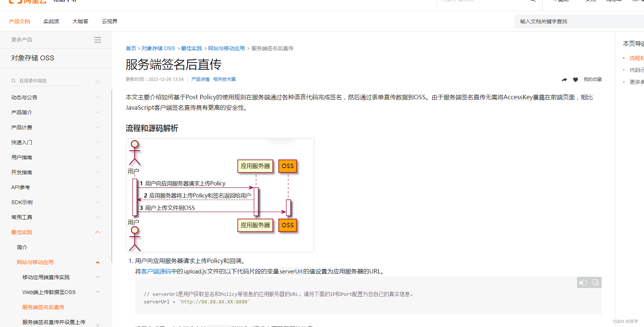Click the 流程和源码解析 heading
The width and height of the screenshot is (644, 327).
(x=152, y=128)
